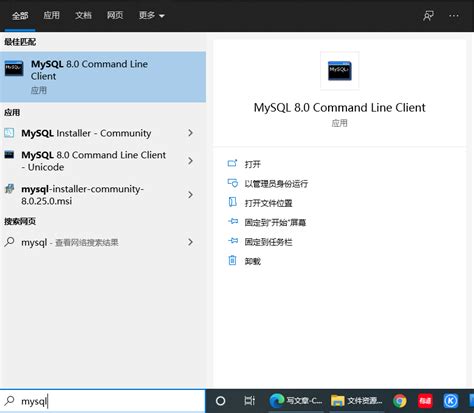This screenshot has height=413, width=474.
Task: Switch to the 网页 filter tab
Action: pyautogui.click(x=115, y=15)
